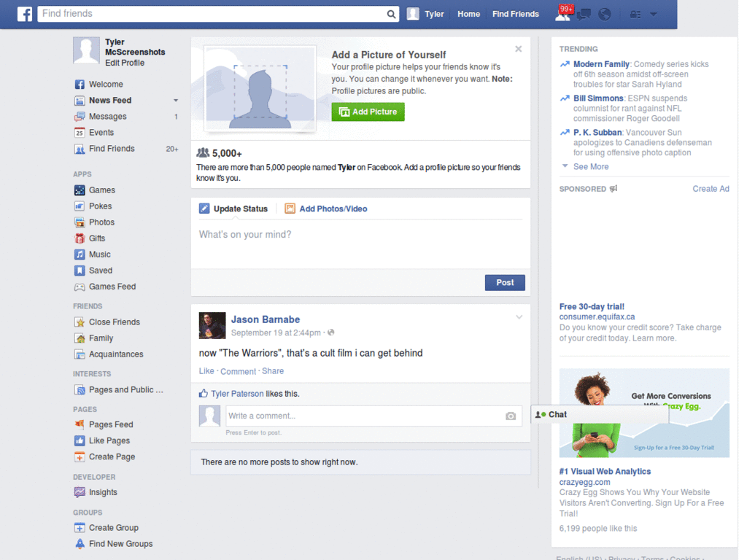Click the Family house icon
This screenshot has height=560, width=747.
[x=80, y=338]
